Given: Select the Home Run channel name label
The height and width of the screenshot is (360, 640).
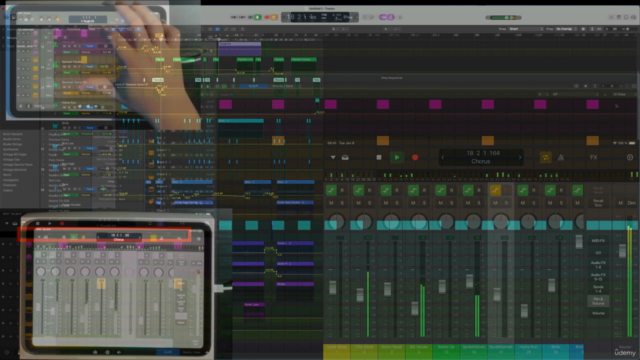Looking at the screenshot, I should 528,351.
